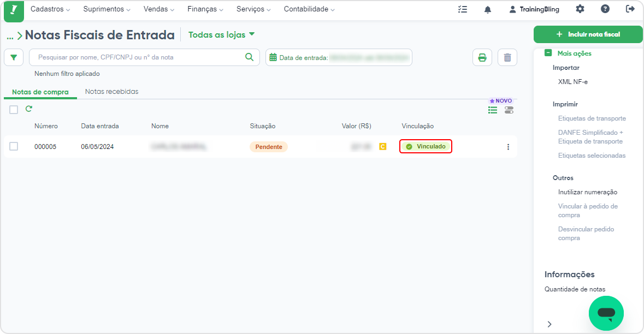Viewport: 644px width, 334px height.
Task: Expand the Todas as lojas dropdown
Action: (x=221, y=35)
